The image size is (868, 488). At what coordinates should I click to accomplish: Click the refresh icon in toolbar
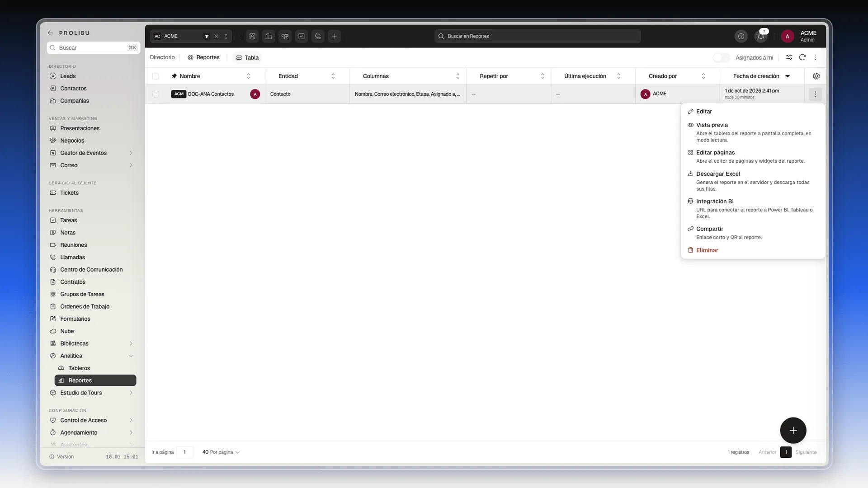pos(802,57)
